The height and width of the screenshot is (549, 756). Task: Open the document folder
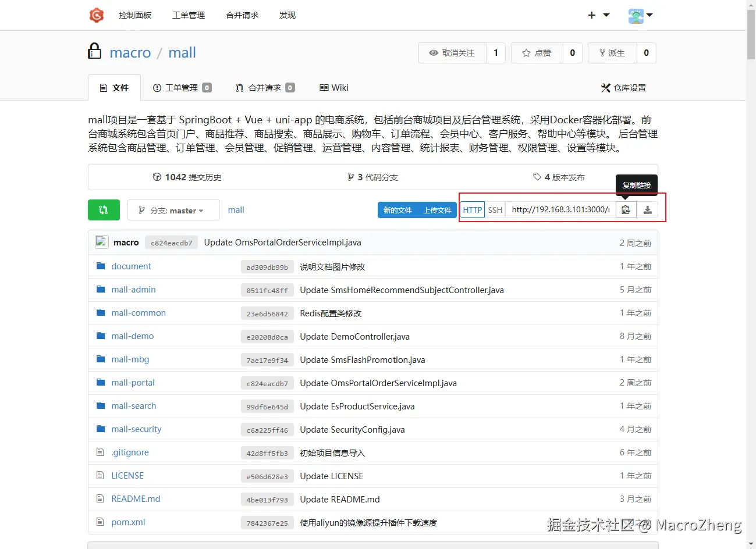tap(131, 266)
